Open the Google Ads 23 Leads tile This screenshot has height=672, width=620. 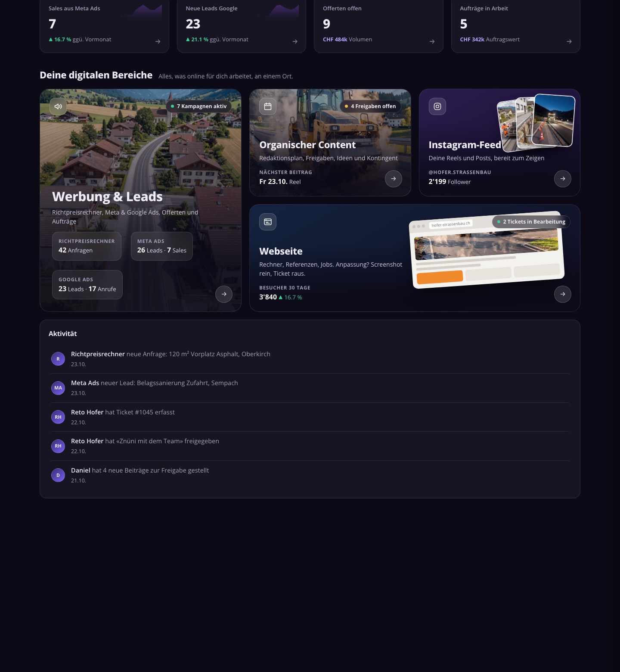pyautogui.click(x=87, y=285)
